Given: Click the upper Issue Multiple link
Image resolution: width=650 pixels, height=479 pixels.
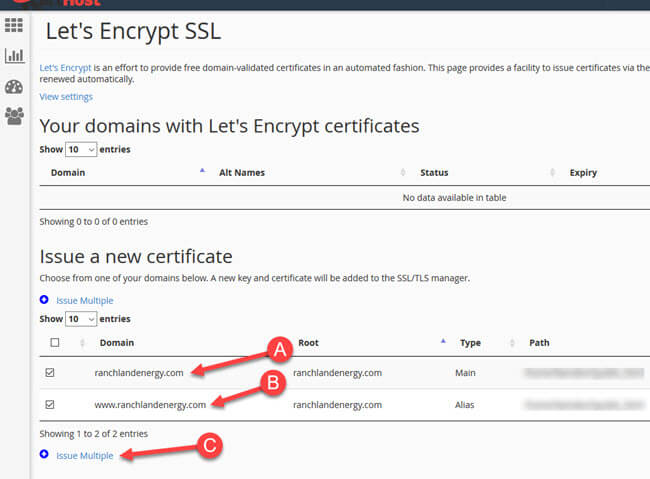Looking at the screenshot, I should pyautogui.click(x=85, y=300).
